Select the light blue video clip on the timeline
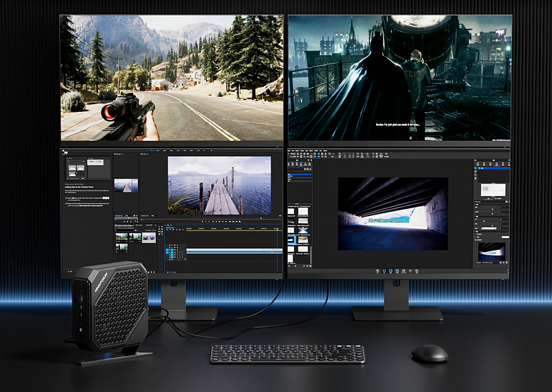Image resolution: width=552 pixels, height=392 pixels. [235, 250]
